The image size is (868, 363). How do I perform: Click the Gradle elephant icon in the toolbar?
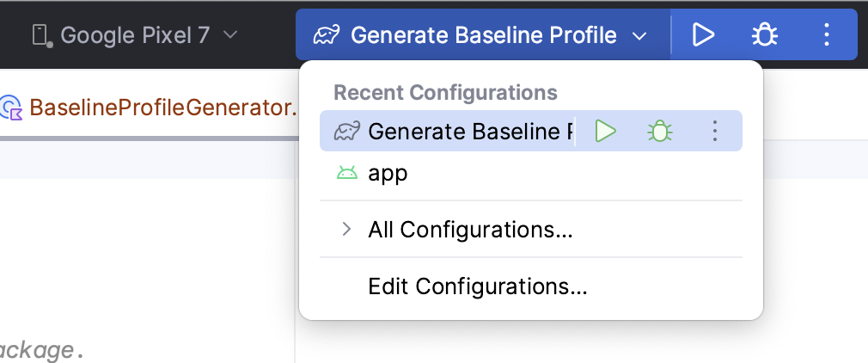(327, 36)
